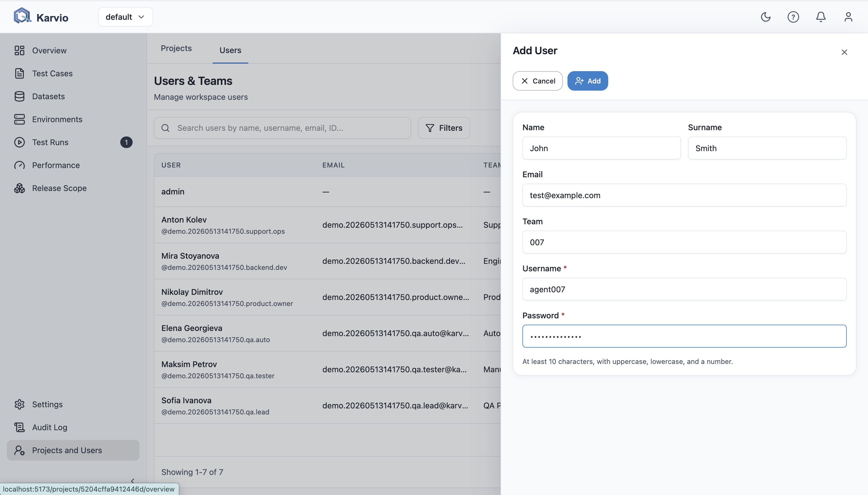Collapse the sidebar with the chevron

[133, 481]
